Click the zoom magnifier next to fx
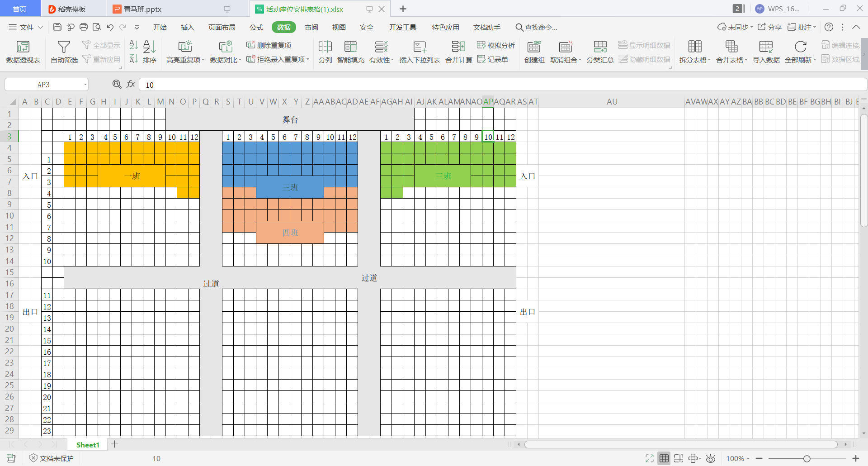 pos(117,84)
